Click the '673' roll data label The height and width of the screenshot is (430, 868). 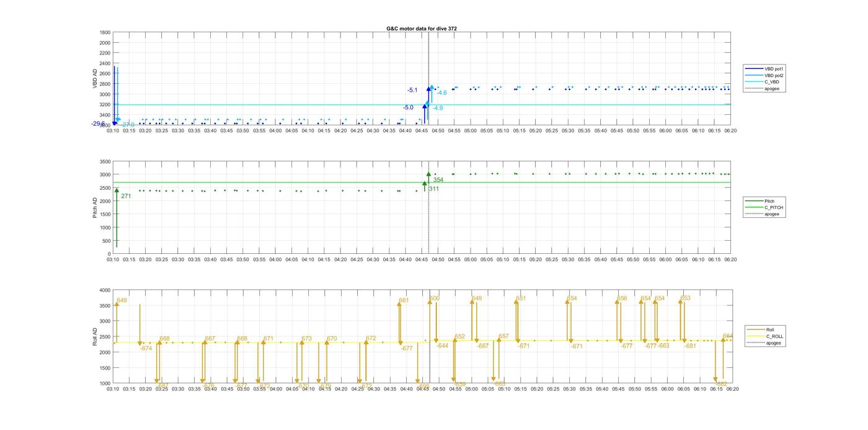click(306, 339)
